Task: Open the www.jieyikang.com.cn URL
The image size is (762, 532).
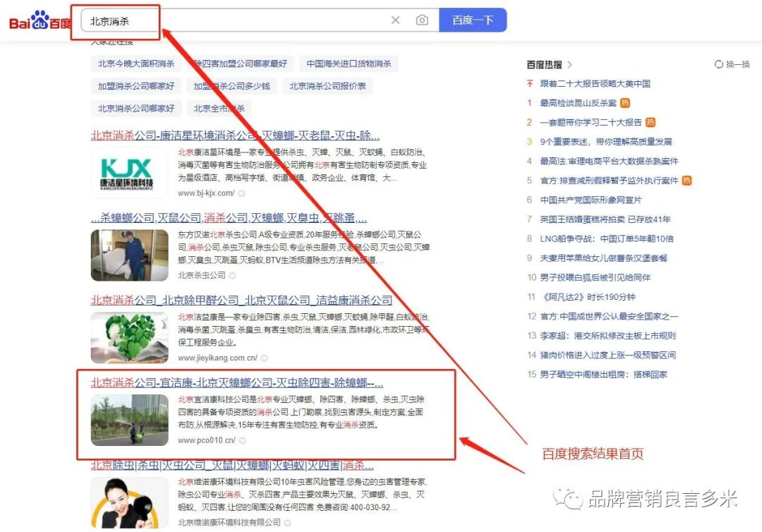Action: (x=218, y=358)
